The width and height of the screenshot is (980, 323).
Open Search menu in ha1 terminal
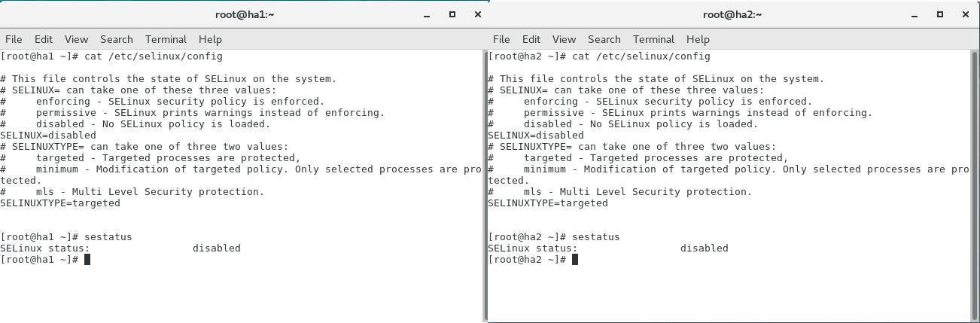pos(117,39)
